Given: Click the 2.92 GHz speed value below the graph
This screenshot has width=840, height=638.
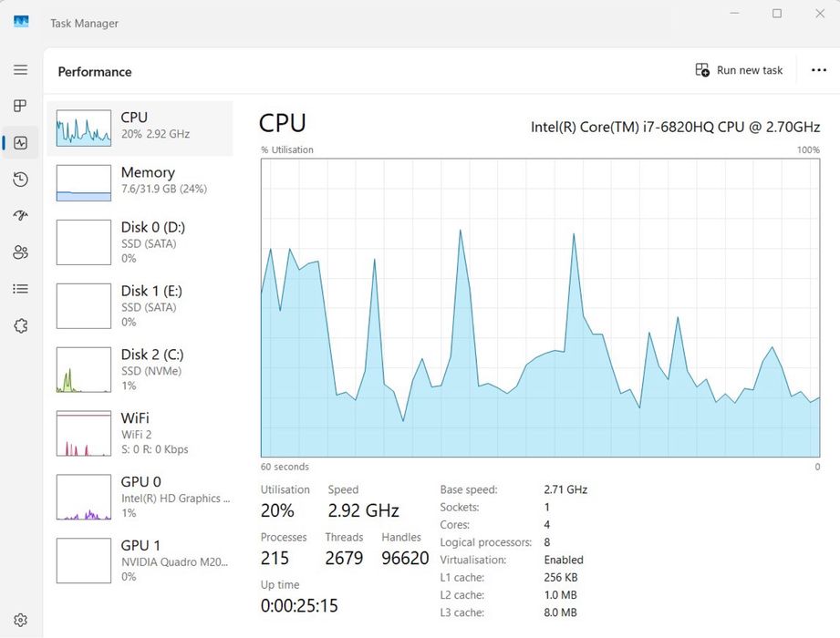Looking at the screenshot, I should [x=363, y=510].
